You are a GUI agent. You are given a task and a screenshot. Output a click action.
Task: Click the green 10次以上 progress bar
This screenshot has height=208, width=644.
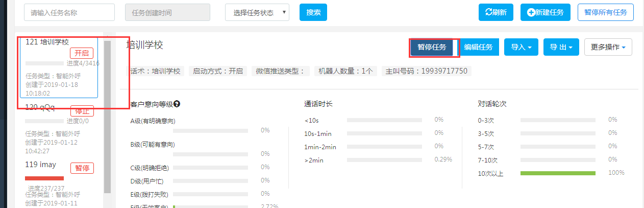pos(558,173)
